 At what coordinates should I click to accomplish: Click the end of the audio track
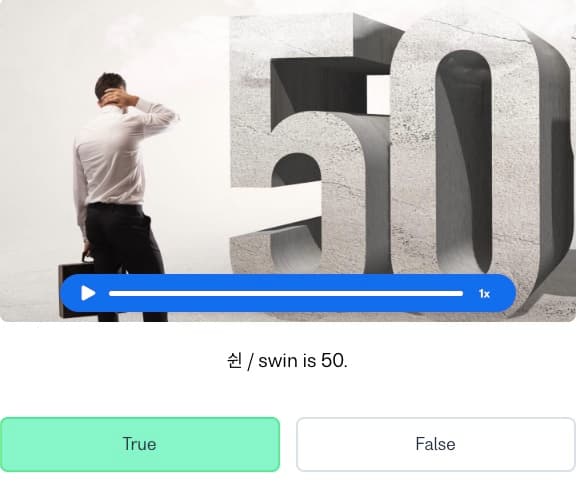[462, 294]
